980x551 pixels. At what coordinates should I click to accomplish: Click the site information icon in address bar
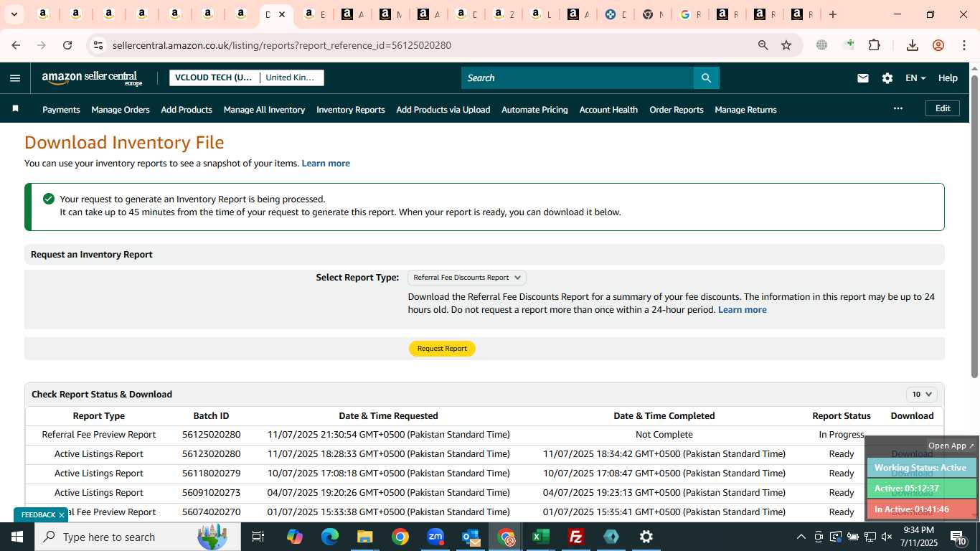pyautogui.click(x=98, y=45)
